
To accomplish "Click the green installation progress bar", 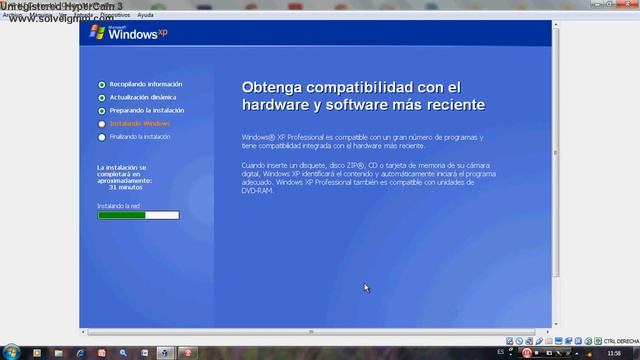I will click(138, 215).
